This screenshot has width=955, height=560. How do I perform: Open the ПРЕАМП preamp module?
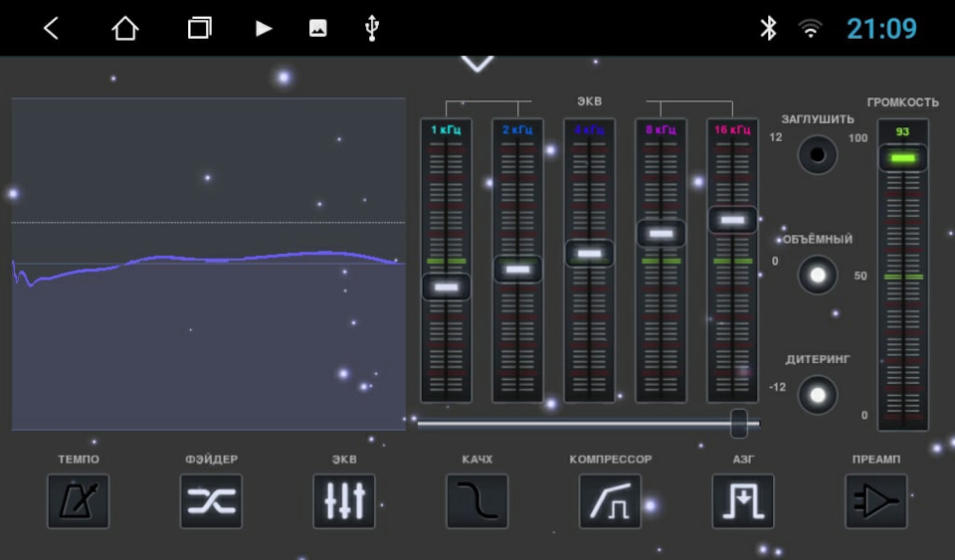pyautogui.click(x=875, y=501)
